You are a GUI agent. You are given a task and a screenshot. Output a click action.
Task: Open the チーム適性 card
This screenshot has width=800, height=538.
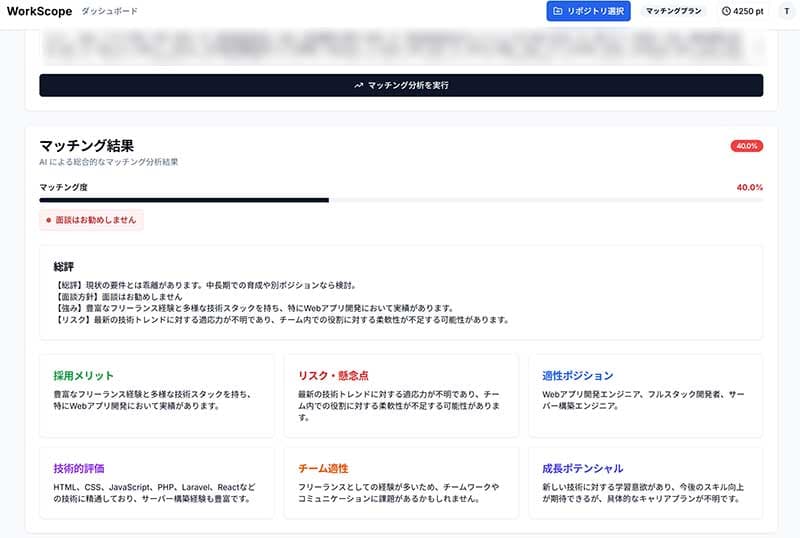(x=400, y=484)
